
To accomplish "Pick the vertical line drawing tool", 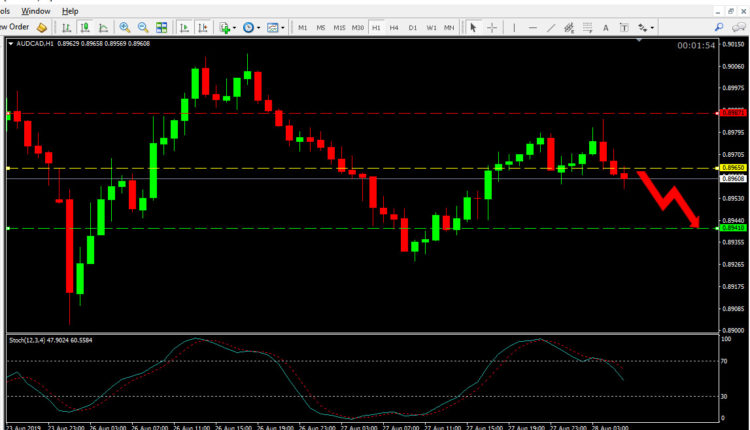I will [514, 28].
